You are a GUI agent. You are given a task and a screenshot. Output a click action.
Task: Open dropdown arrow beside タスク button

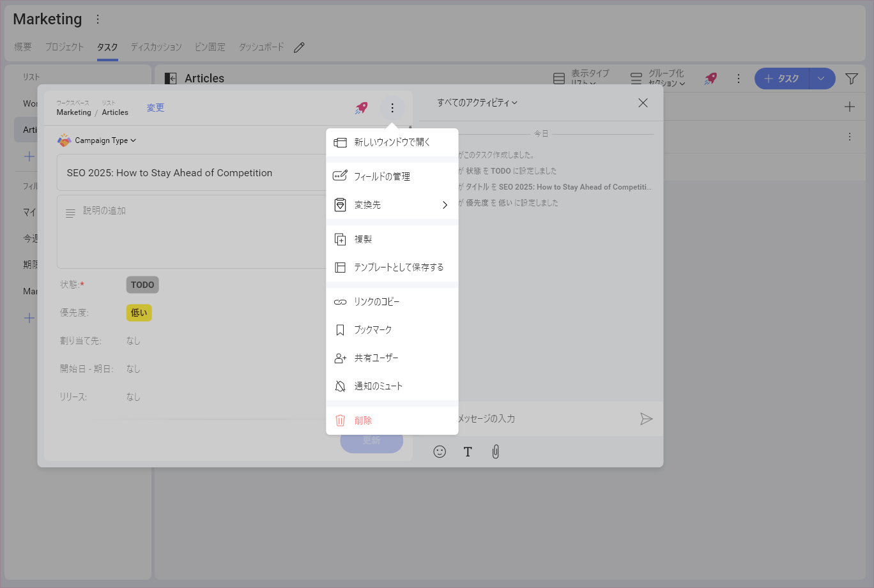822,79
